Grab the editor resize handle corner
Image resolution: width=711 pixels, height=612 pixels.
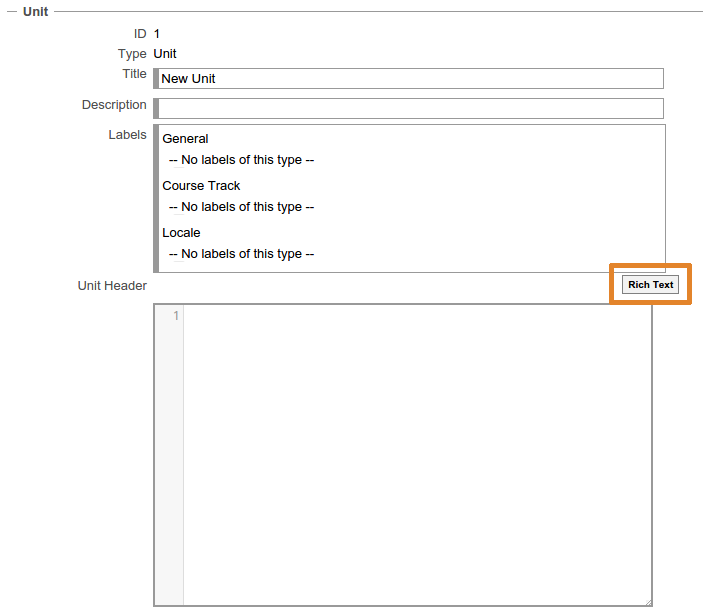click(648, 602)
